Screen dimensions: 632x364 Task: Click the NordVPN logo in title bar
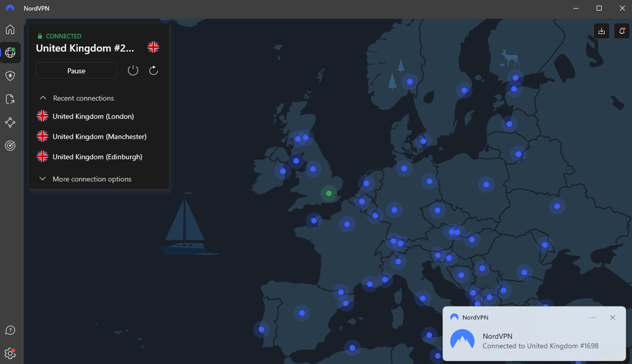tap(10, 8)
